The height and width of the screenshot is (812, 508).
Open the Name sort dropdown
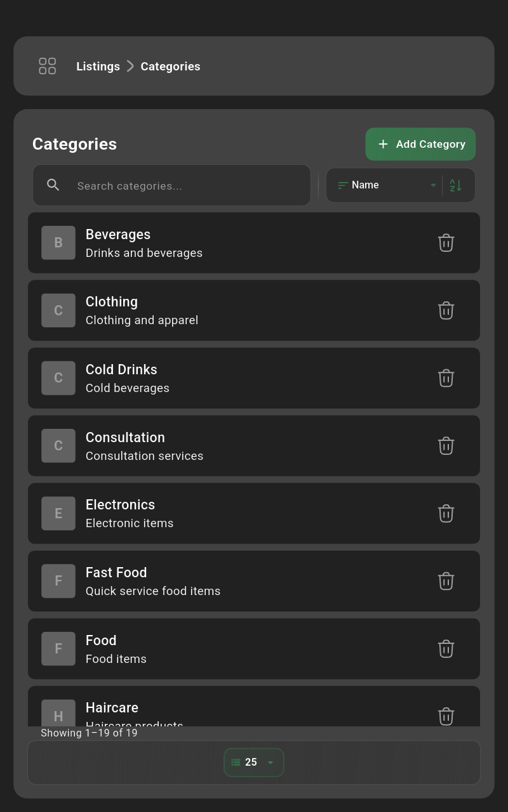point(386,185)
